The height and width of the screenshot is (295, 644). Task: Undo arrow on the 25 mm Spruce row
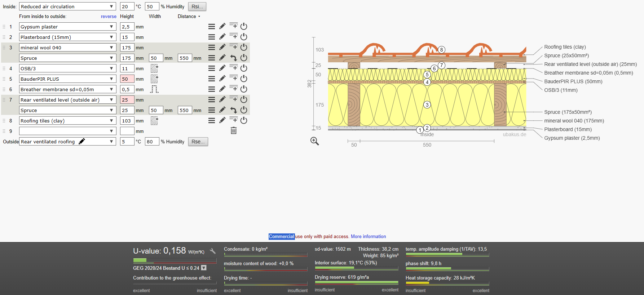(x=234, y=110)
